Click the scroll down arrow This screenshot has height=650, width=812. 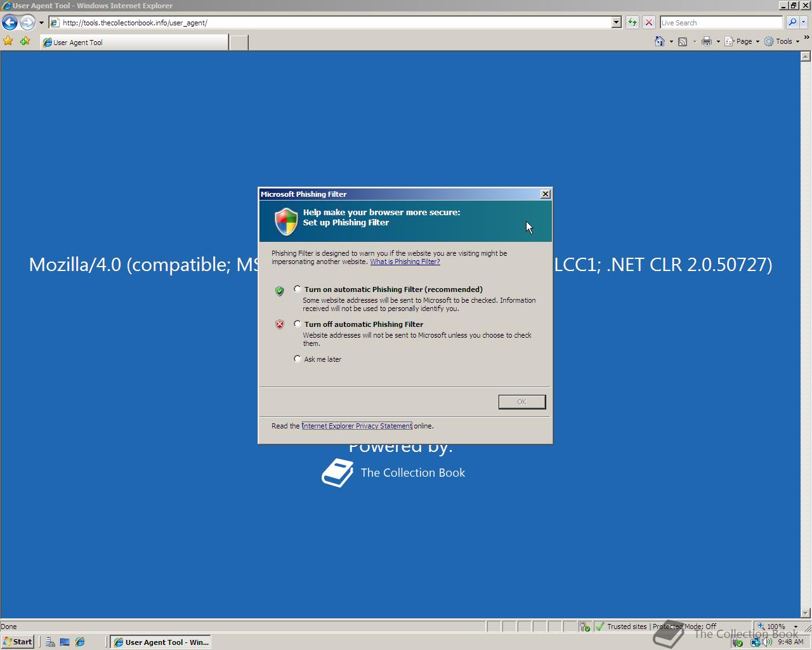pyautogui.click(x=806, y=613)
